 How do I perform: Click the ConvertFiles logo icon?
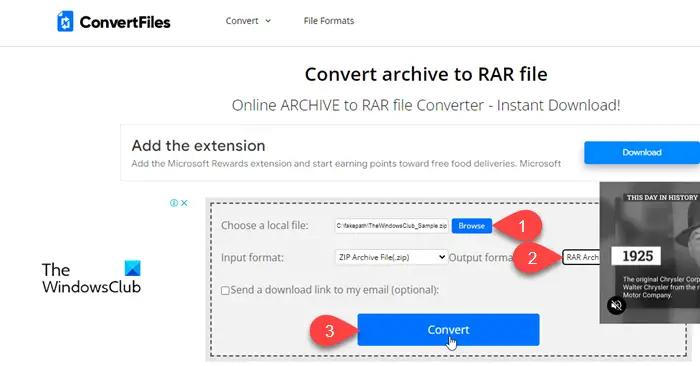[x=65, y=21]
